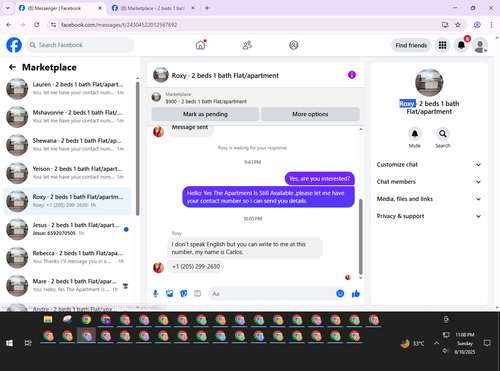
Task: Open Mare's apartment conversation
Action: tap(67, 285)
